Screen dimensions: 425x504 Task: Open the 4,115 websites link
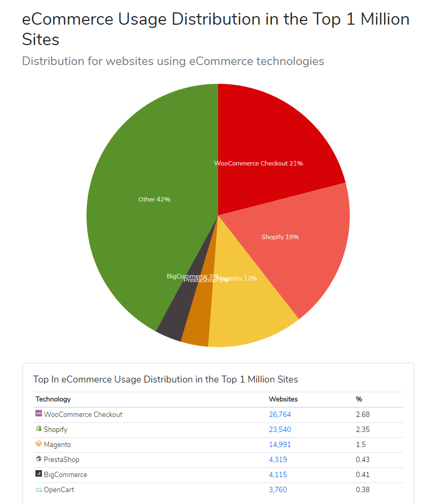point(278,475)
